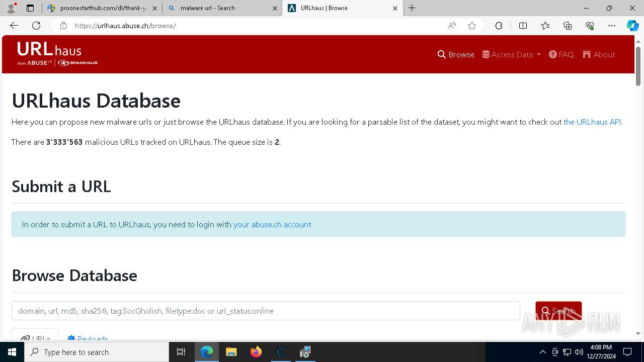Click the red Search button
Viewport: 644px width, 362px height.
pyautogui.click(x=558, y=311)
